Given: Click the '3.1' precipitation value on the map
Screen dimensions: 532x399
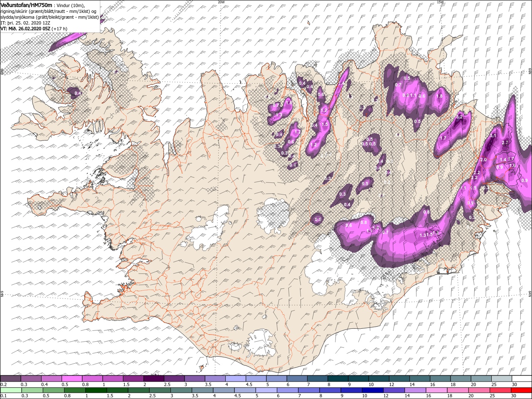Looking at the screenshot, I should pos(493,135).
